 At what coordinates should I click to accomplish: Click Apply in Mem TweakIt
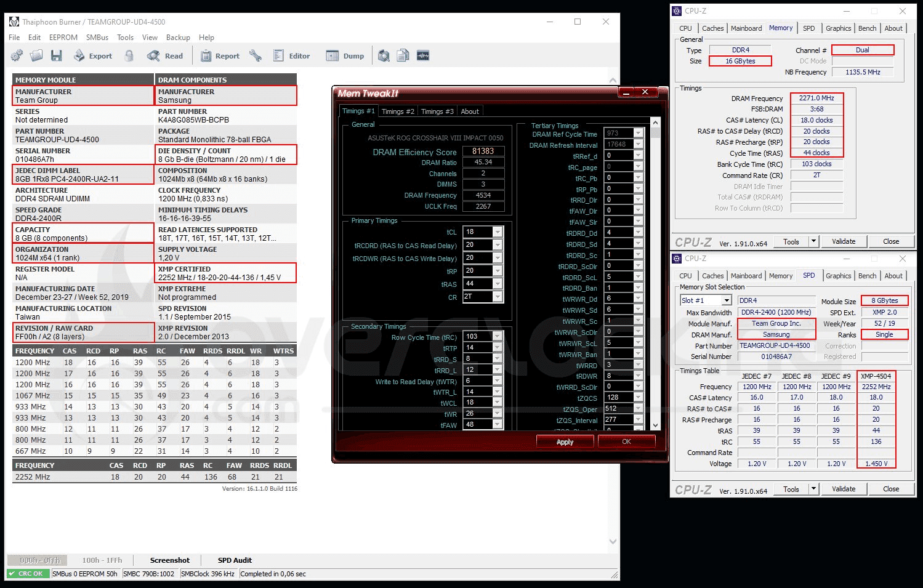pos(565,441)
